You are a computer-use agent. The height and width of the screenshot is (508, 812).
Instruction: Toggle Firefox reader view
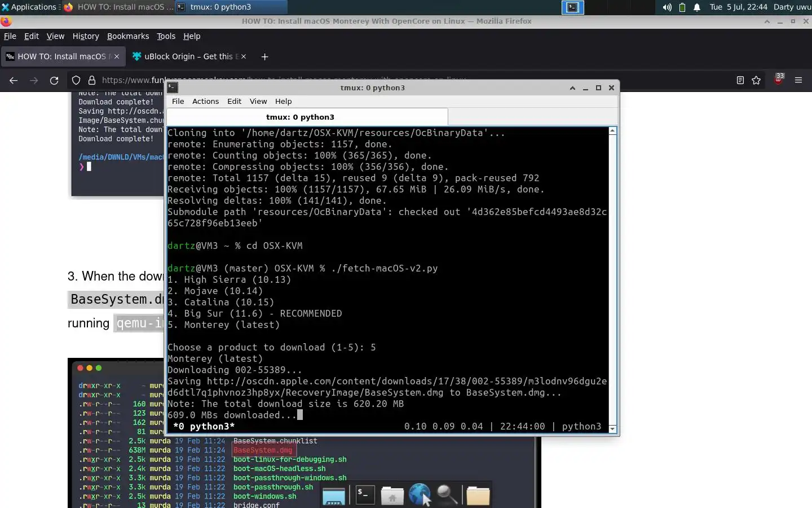740,80
